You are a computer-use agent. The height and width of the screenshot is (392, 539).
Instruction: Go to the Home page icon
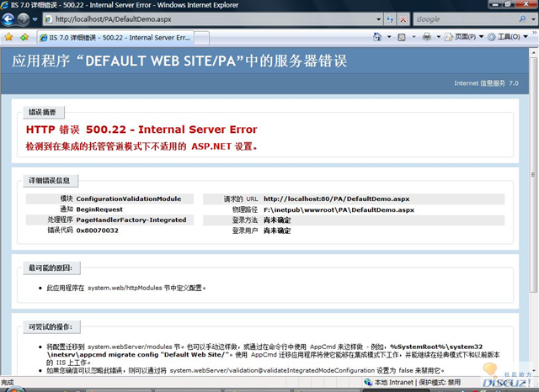coord(377,37)
